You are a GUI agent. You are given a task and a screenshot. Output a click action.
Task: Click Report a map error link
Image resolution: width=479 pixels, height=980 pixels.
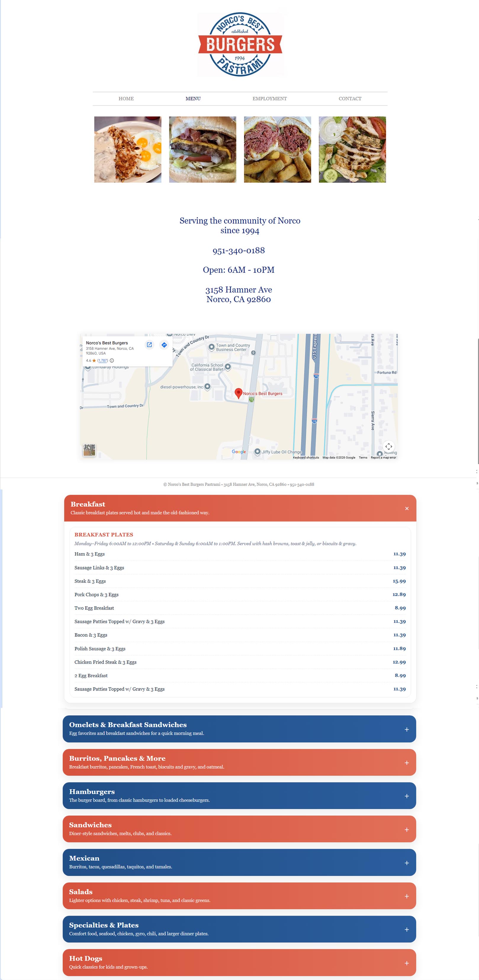(383, 457)
